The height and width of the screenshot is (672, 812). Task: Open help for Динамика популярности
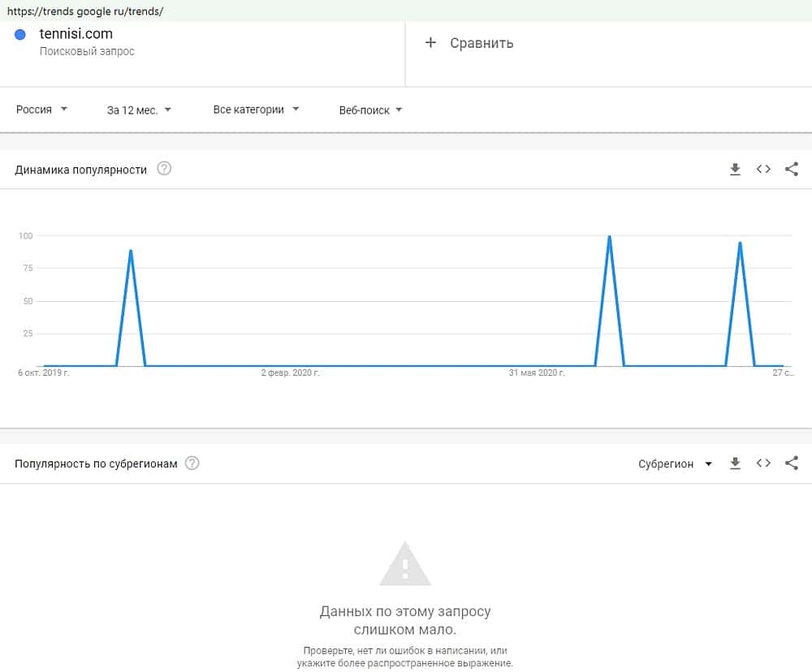tap(164, 169)
